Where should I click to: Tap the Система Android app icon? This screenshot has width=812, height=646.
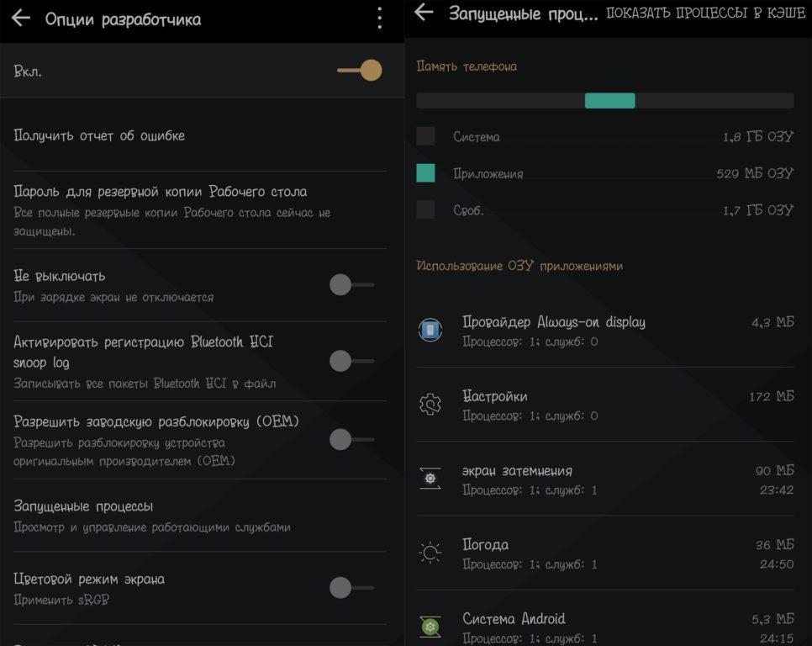click(x=430, y=627)
